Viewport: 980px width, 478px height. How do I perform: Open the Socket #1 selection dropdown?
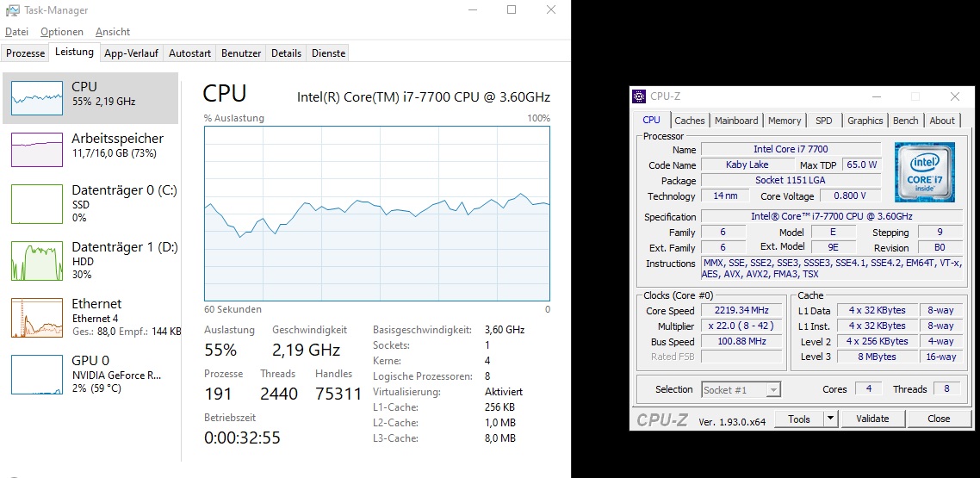pos(741,390)
